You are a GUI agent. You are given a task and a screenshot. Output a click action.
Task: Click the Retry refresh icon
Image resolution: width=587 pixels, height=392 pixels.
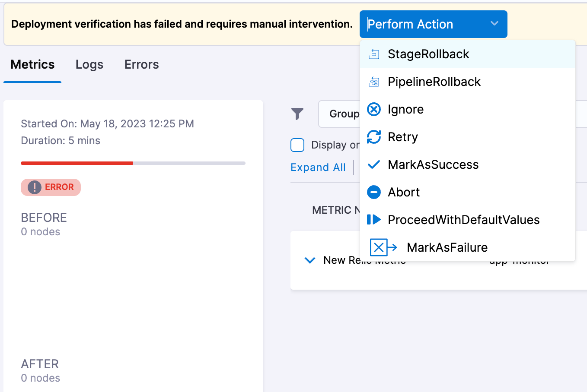click(373, 136)
